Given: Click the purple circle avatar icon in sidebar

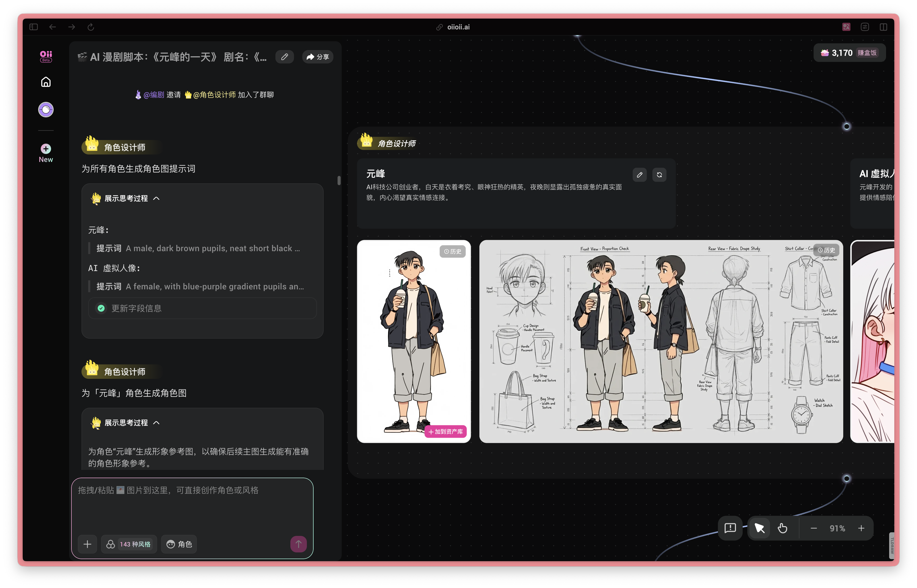Looking at the screenshot, I should pos(46,110).
